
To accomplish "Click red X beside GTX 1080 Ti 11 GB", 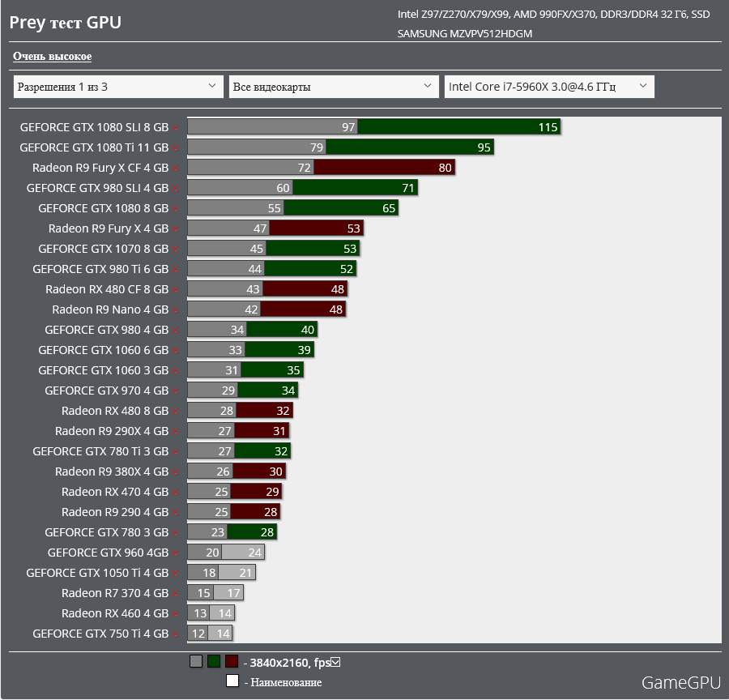I will point(175,148).
